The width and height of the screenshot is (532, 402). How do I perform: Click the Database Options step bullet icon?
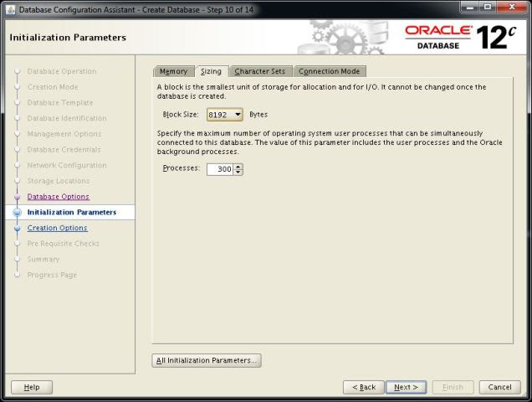pos(18,197)
